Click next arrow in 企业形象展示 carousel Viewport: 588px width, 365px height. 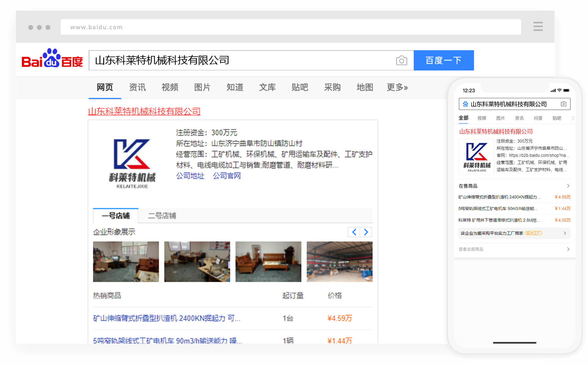point(366,232)
